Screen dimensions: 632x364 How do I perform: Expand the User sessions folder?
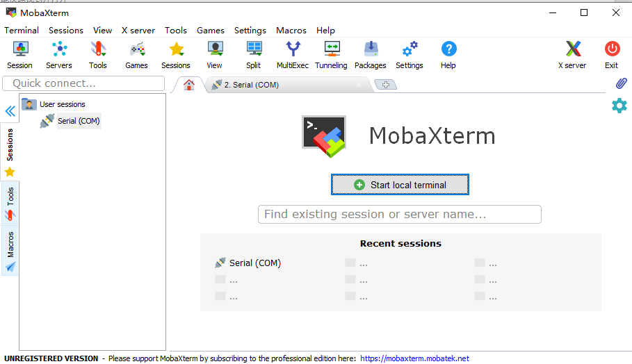point(54,104)
